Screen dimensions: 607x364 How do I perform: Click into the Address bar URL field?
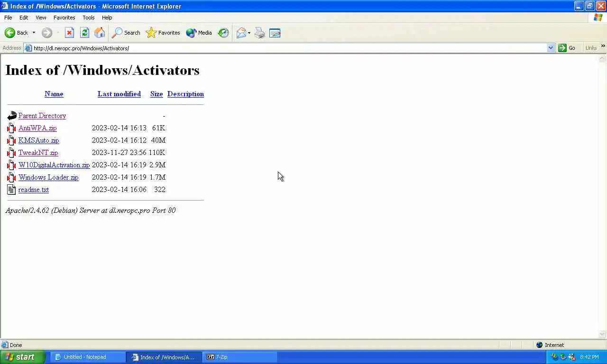(289, 48)
